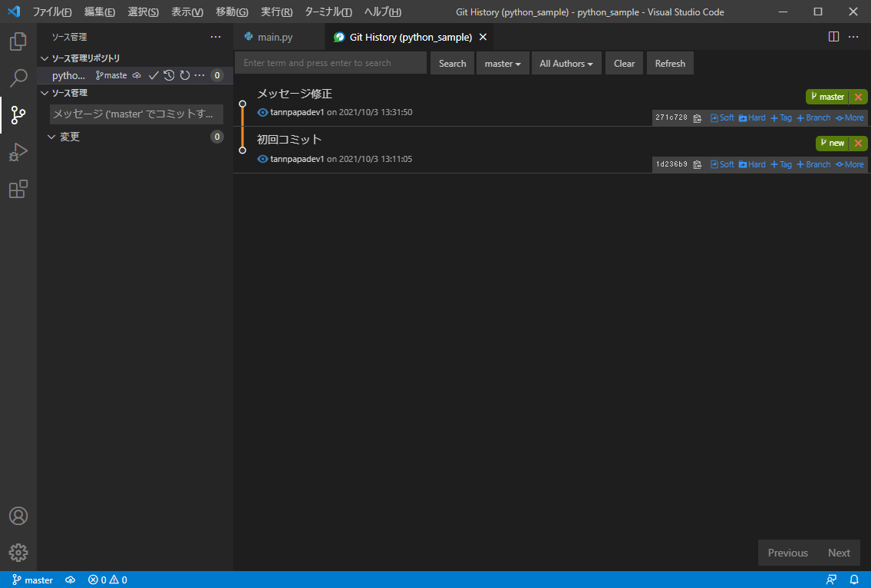The width and height of the screenshot is (871, 588).
Task: Open the Extensions view in activity bar
Action: 18,189
